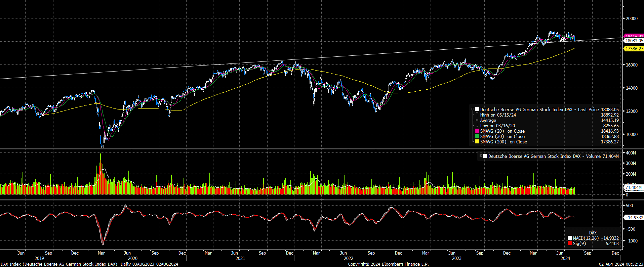The height and width of the screenshot is (267, 644).
Task: Collapse the DAX Last Price legend tree
Action: click(473, 109)
